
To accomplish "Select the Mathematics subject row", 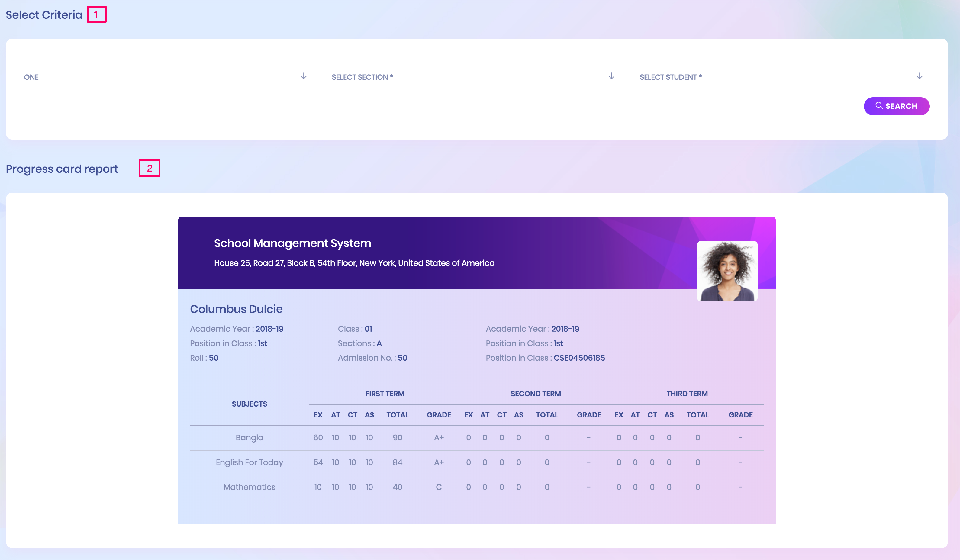I will pyautogui.click(x=249, y=487).
